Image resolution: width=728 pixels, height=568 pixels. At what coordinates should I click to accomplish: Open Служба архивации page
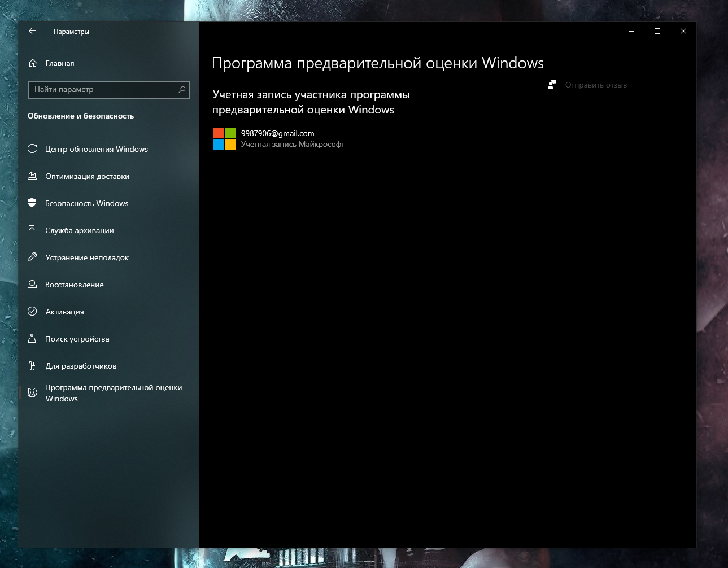pos(108,230)
